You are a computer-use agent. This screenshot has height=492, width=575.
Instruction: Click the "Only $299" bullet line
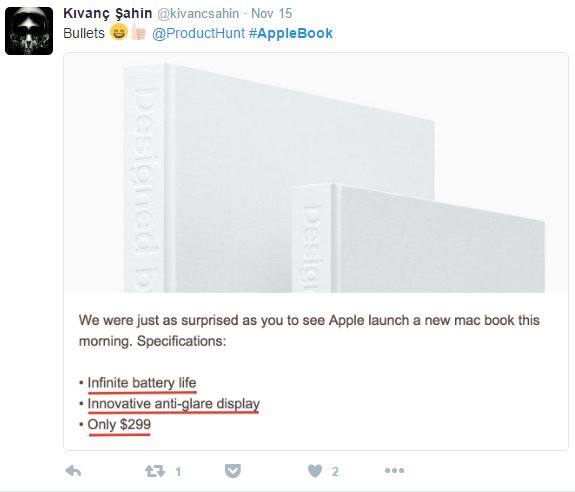(x=115, y=425)
